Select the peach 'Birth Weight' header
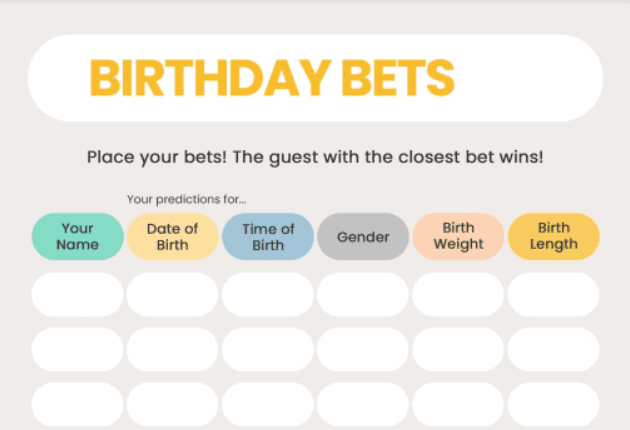 [x=458, y=236]
